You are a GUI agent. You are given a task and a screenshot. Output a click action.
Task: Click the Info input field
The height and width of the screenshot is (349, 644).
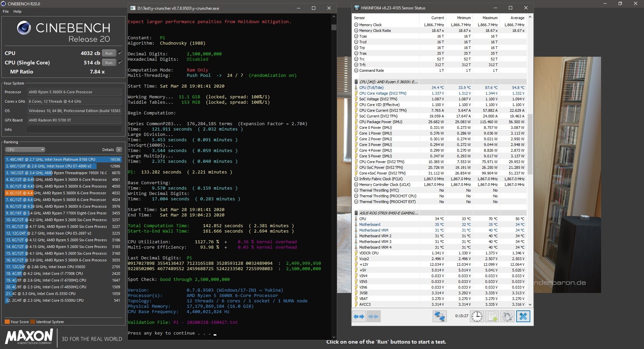coord(74,130)
